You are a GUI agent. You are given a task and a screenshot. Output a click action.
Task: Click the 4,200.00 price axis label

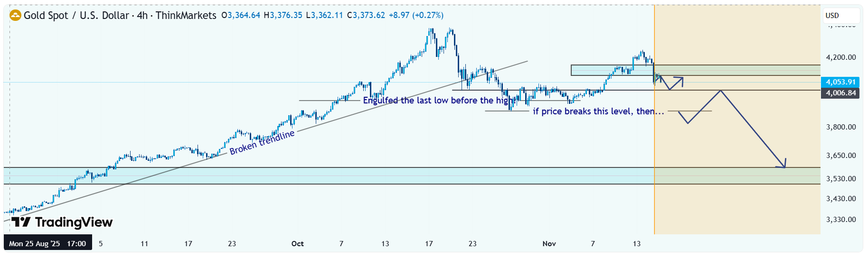(840, 57)
